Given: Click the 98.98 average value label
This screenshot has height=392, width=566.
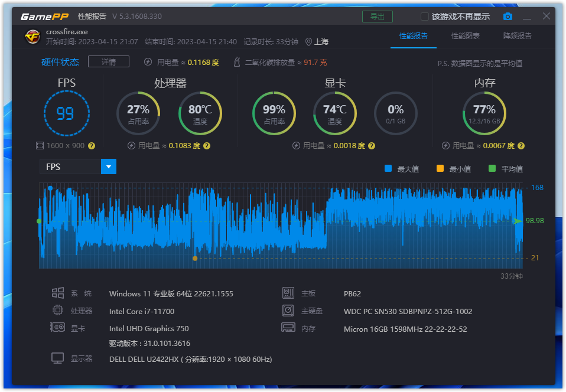Looking at the screenshot, I should coord(535,221).
